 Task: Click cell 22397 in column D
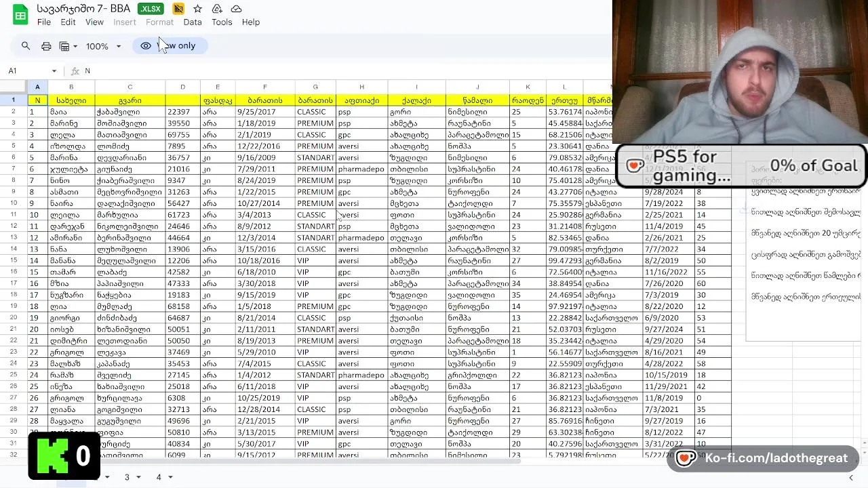tap(182, 112)
